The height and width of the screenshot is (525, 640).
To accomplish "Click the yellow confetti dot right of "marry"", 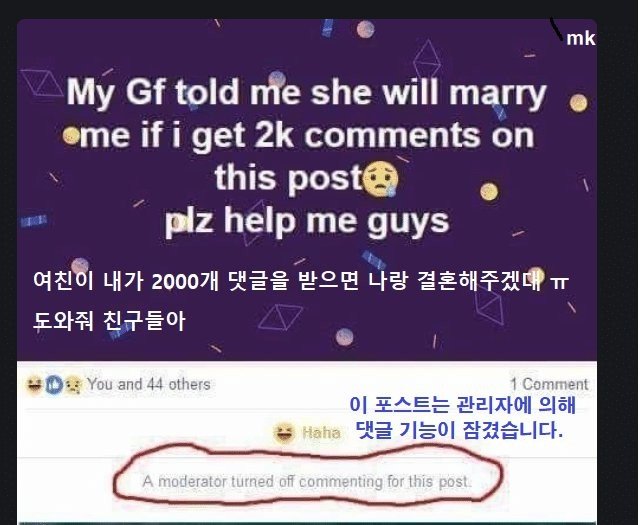I will (578, 102).
